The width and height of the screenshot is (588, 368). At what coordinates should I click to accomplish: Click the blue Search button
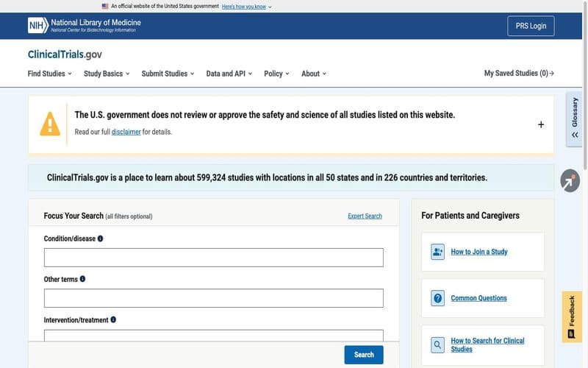pyautogui.click(x=364, y=355)
